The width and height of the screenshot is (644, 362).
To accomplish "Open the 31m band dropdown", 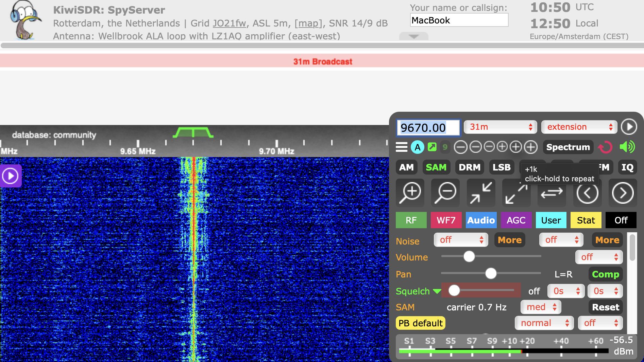I will click(500, 127).
